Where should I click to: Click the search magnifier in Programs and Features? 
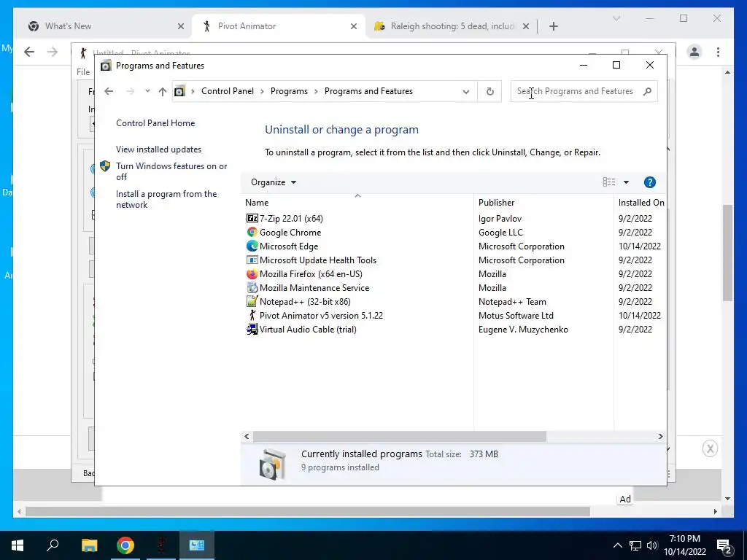[647, 91]
